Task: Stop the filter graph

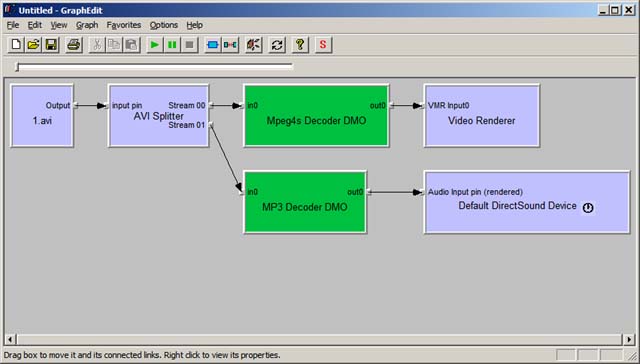Action: (190, 44)
